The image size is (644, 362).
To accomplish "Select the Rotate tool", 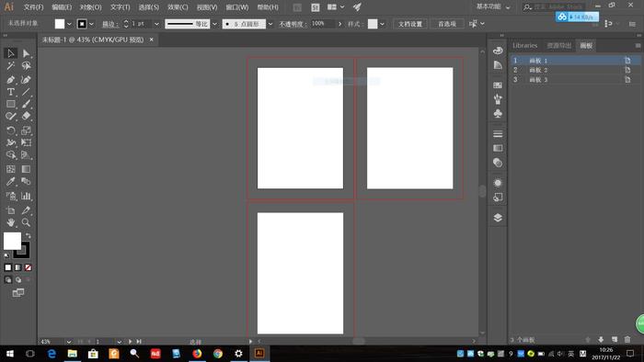I will 11,130.
